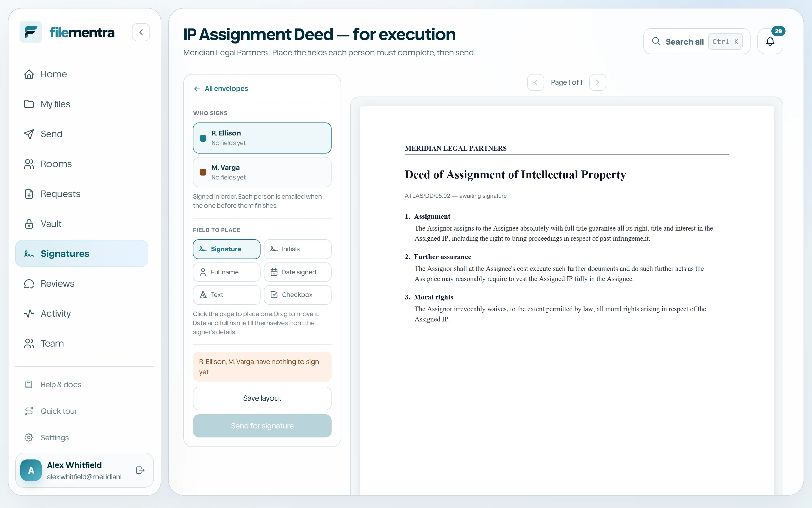Go back to All envelopes
Viewport: 812px width, 508px height.
221,88
